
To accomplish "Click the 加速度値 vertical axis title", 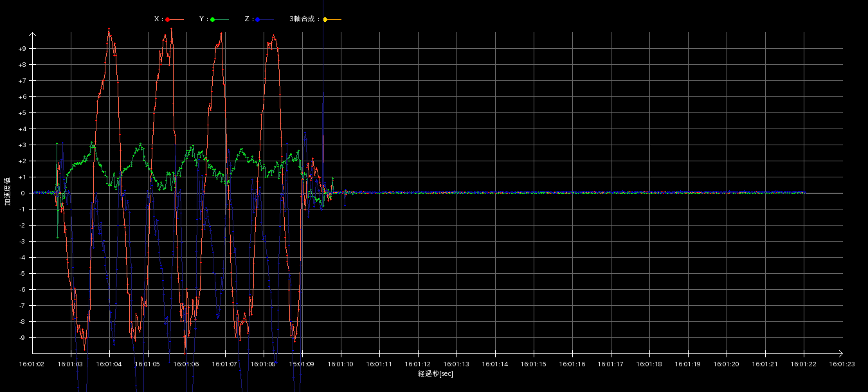I will point(8,192).
